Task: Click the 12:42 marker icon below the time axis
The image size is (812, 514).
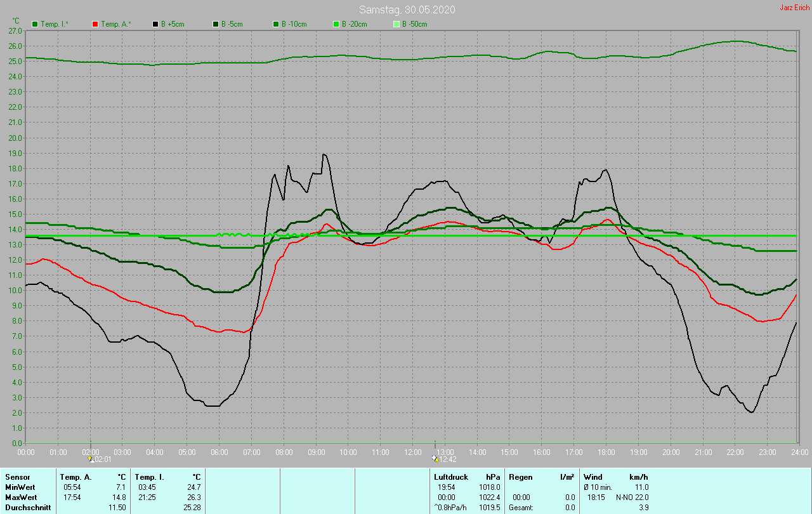Action: [x=435, y=459]
